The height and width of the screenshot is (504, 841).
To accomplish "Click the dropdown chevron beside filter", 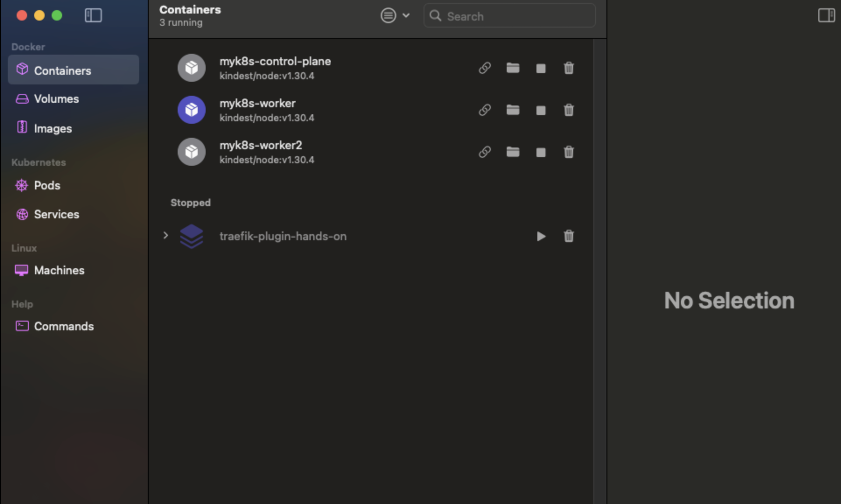I will tap(406, 16).
